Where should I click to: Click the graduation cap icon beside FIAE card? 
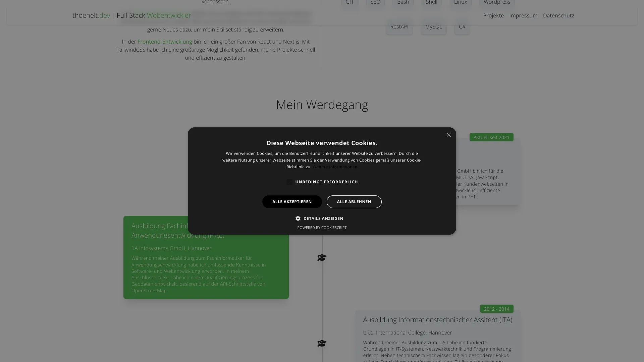tap(322, 257)
